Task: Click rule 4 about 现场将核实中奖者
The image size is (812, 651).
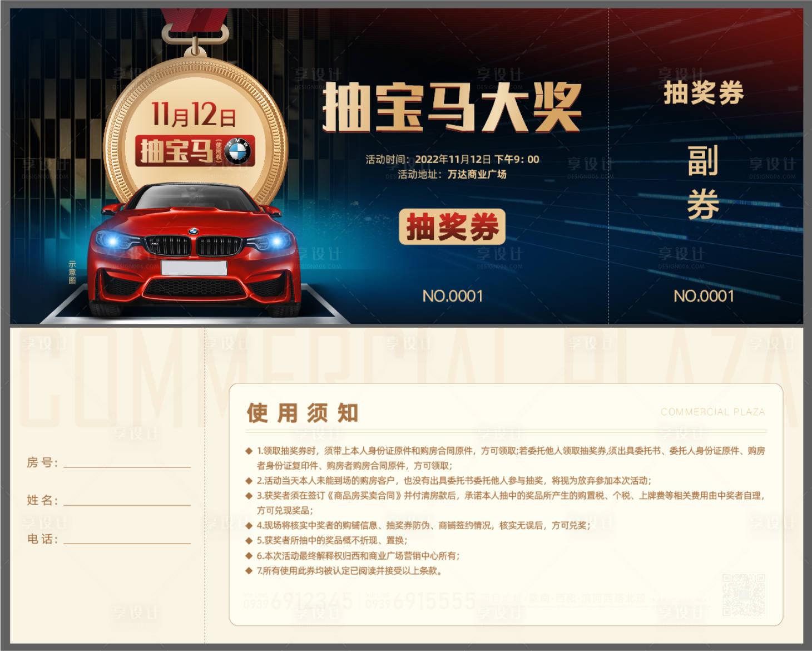Action: pyautogui.click(x=418, y=525)
